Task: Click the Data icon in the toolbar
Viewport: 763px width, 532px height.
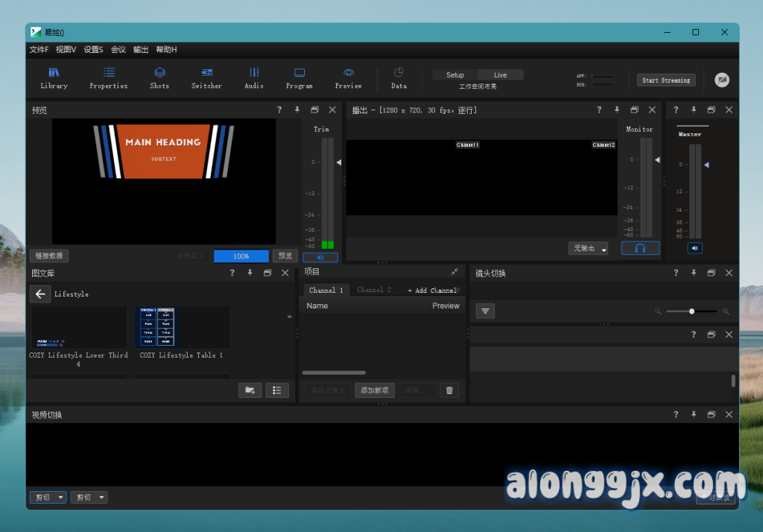Action: [x=399, y=77]
